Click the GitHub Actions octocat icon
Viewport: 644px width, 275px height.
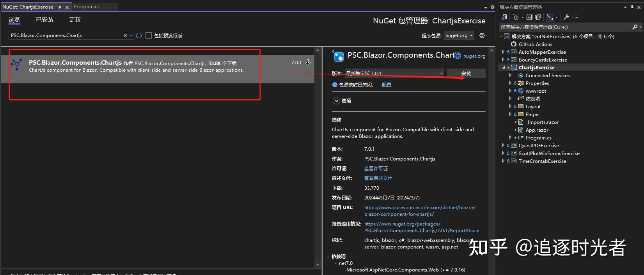click(x=514, y=44)
